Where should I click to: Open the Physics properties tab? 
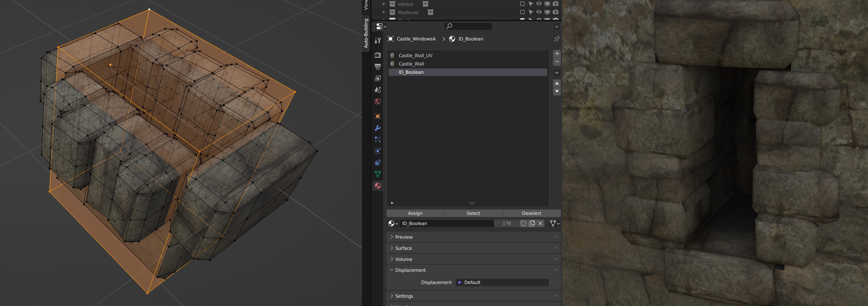(x=378, y=151)
